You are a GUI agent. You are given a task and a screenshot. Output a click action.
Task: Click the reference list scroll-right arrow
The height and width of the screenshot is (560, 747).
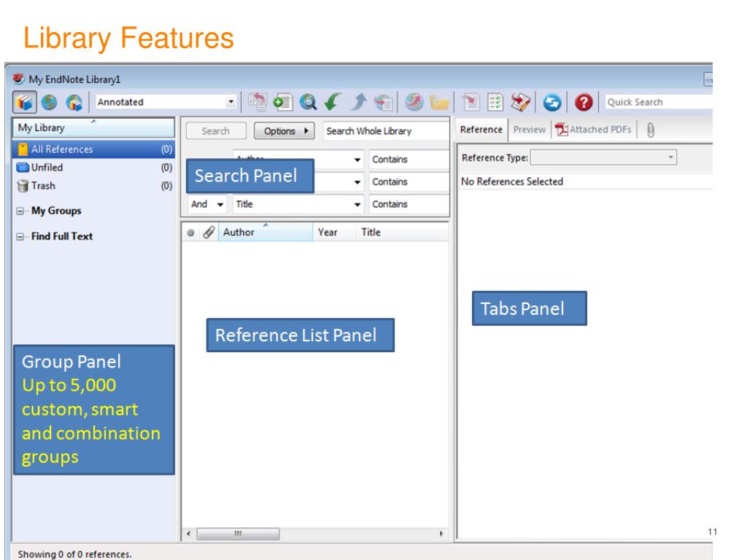point(441,534)
